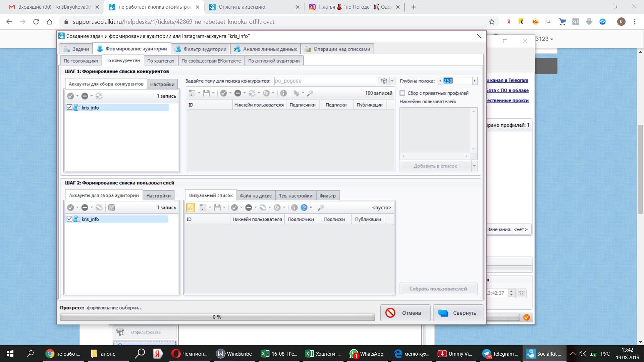Uncheck kris_info in audience accounts list
This screenshot has height=362, width=644.
(x=69, y=219)
